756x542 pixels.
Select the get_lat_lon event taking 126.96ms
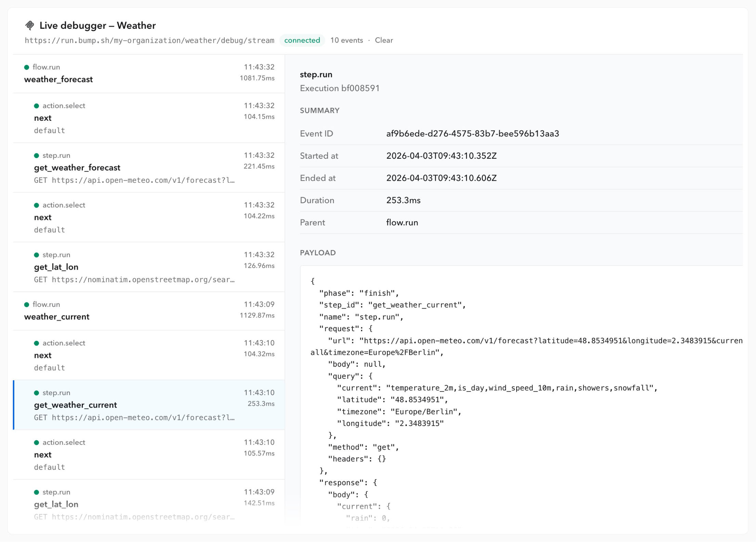(149, 267)
